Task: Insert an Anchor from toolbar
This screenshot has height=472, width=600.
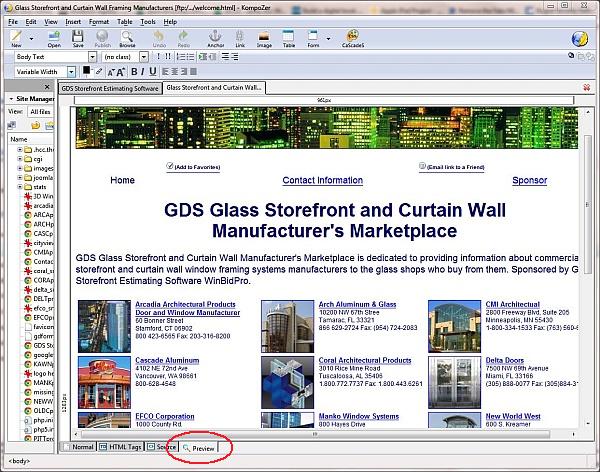Action: coord(215,39)
